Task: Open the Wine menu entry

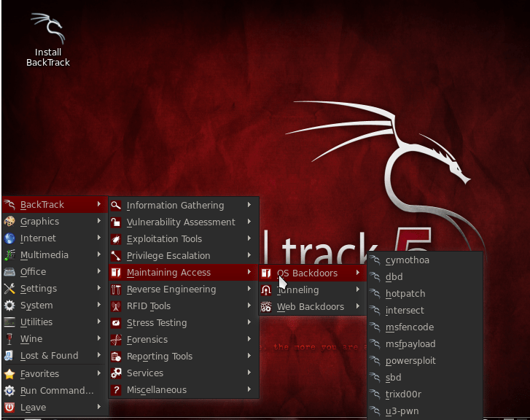Action: (x=55, y=339)
